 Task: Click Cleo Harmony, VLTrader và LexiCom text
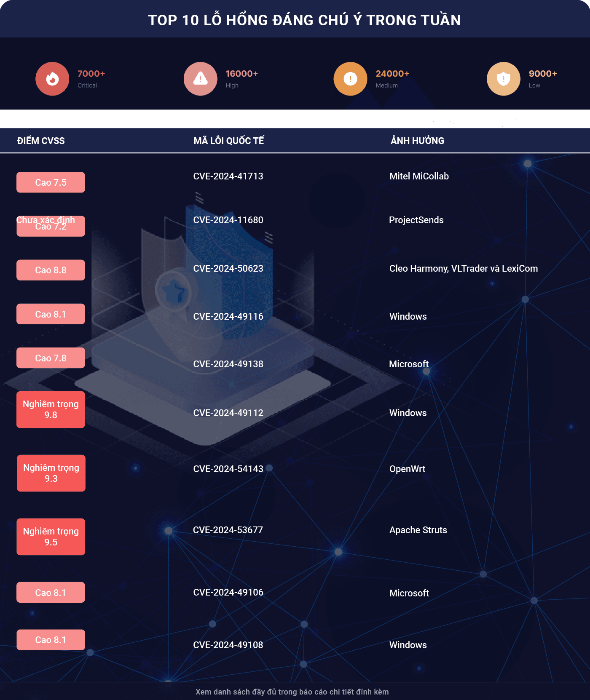pyautogui.click(x=464, y=268)
